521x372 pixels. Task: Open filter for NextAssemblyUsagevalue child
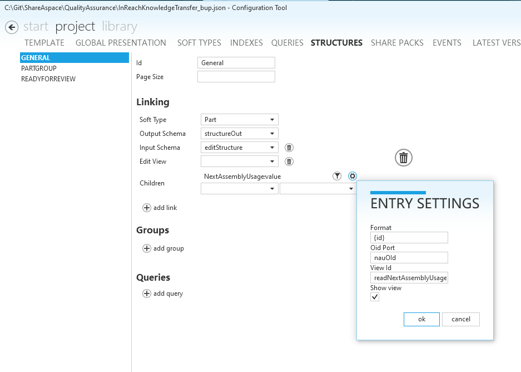337,176
